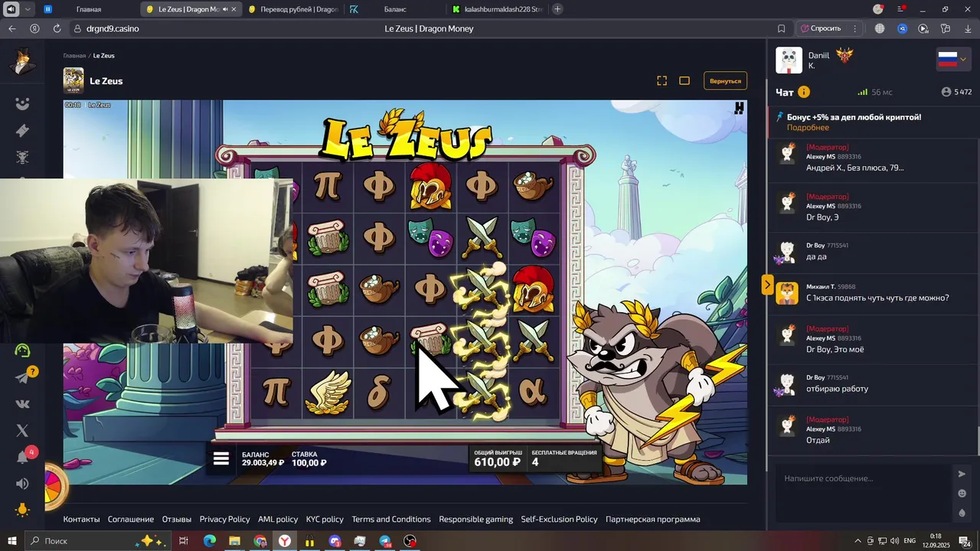Toggle the light theme bulb icon
Image resolution: width=980 pixels, height=551 pixels.
point(22,510)
